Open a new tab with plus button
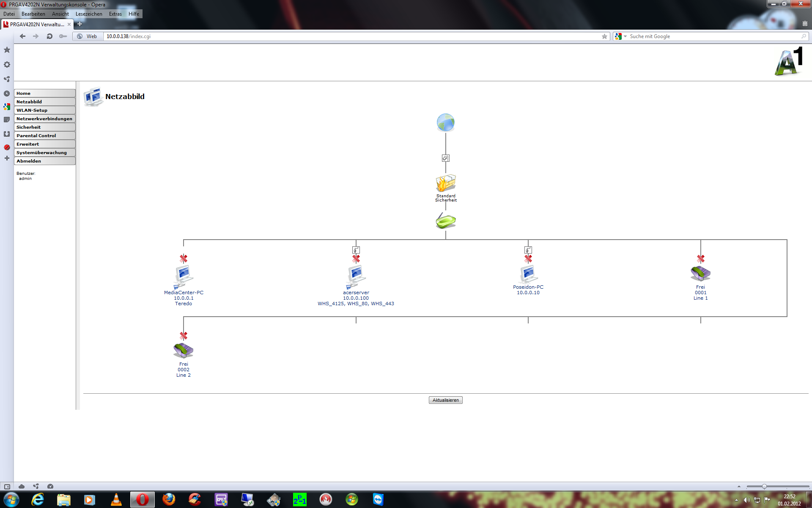The image size is (812, 508). point(80,24)
